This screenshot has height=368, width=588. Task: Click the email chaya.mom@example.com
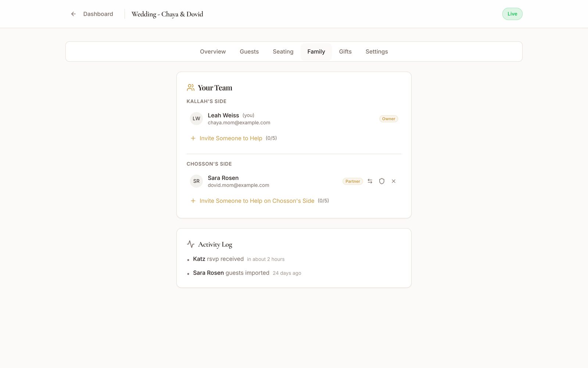[x=239, y=123]
